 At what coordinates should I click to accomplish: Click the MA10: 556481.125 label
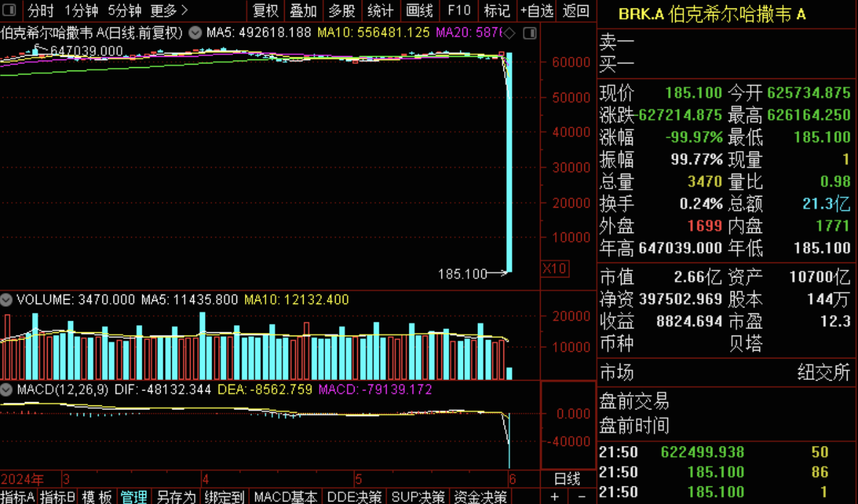click(x=373, y=32)
